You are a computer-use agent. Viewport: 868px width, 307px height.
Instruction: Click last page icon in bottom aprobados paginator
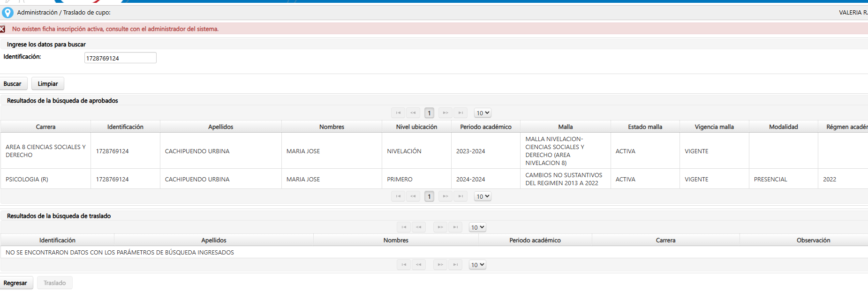coord(460,196)
